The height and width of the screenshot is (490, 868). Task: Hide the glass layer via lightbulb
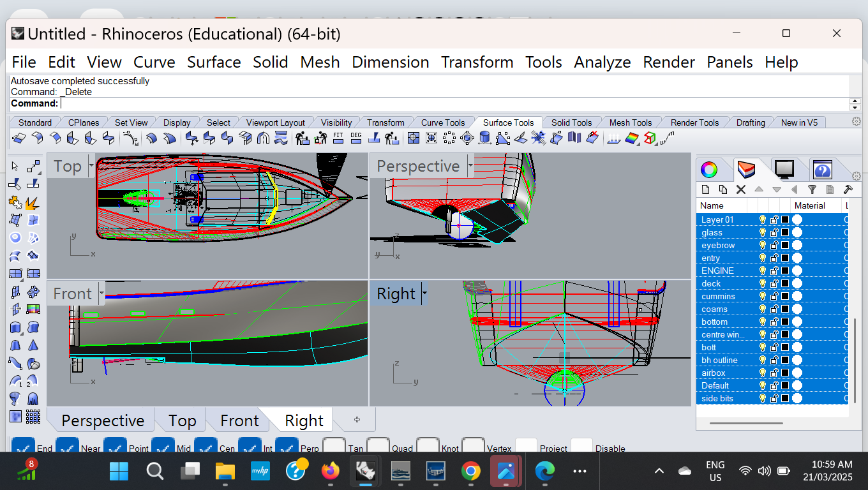(762, 232)
